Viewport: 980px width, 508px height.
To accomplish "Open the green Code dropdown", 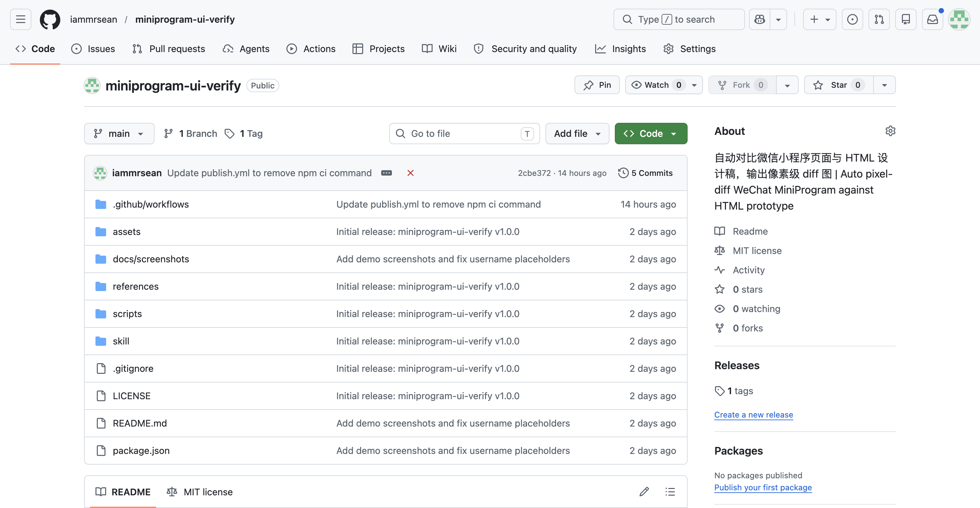I will point(651,134).
